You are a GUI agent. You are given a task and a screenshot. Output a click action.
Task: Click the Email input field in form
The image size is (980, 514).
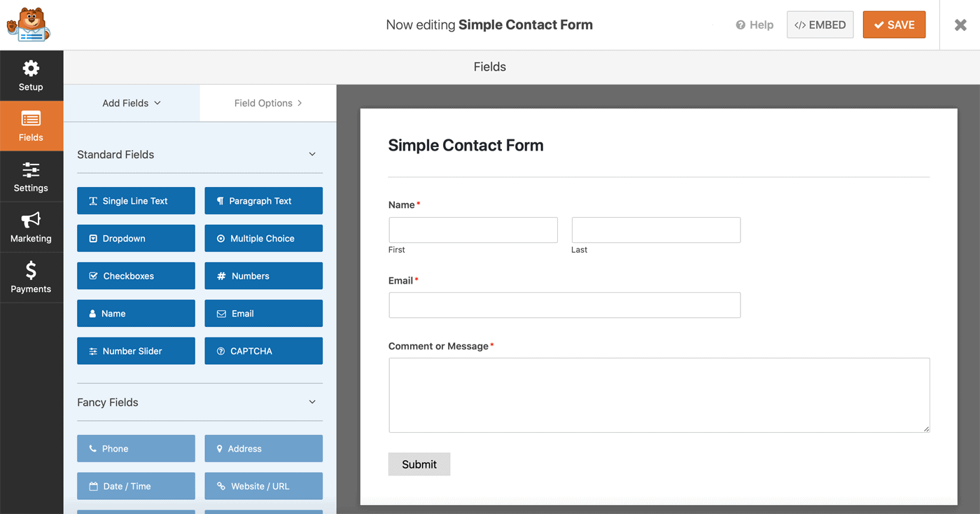(x=564, y=305)
